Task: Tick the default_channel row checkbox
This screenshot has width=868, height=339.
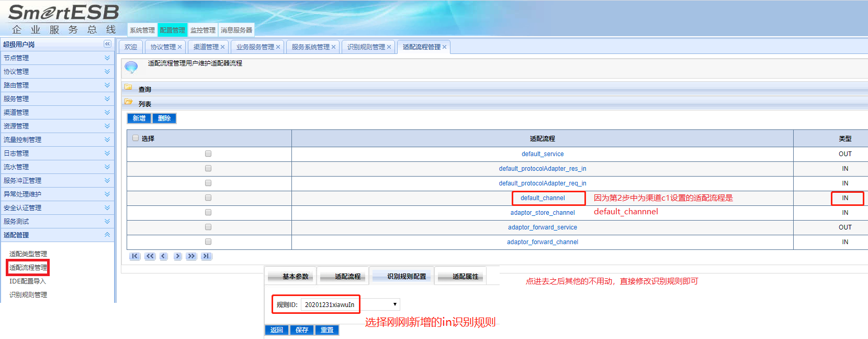Action: pyautogui.click(x=208, y=198)
